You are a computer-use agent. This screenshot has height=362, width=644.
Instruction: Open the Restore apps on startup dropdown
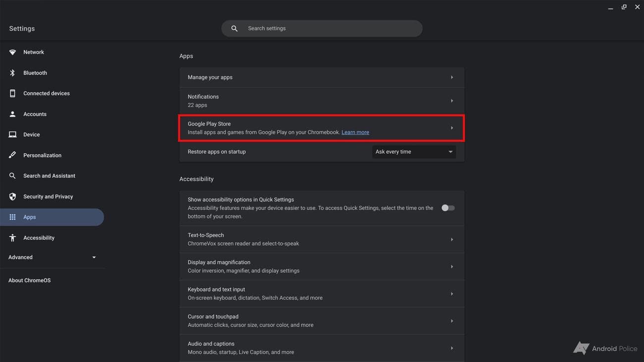(x=414, y=152)
